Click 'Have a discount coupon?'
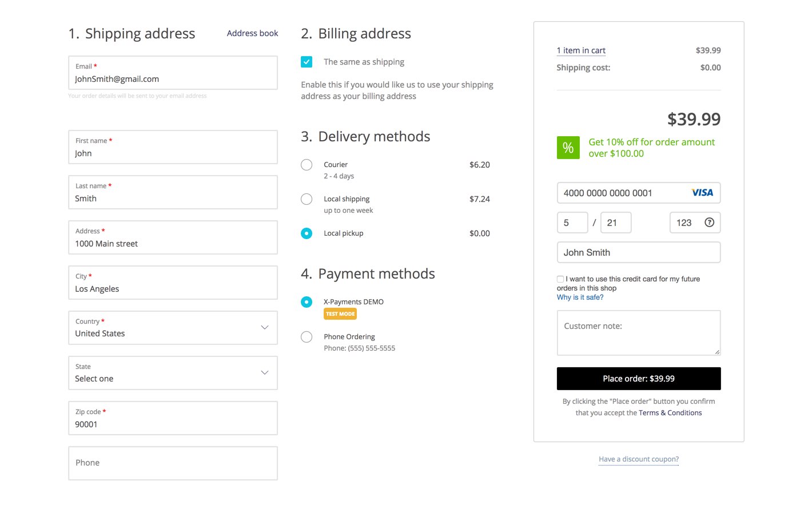The height and width of the screenshot is (508, 812). click(x=638, y=459)
